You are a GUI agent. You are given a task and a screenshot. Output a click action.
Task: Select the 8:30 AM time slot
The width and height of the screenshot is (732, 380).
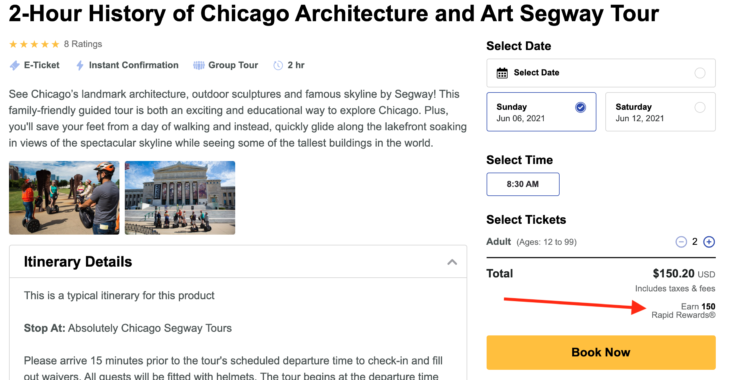pos(523,184)
